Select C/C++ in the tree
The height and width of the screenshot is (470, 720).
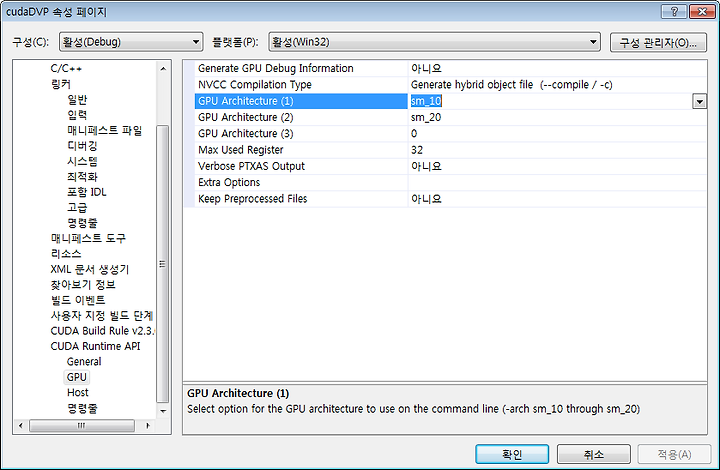66,68
